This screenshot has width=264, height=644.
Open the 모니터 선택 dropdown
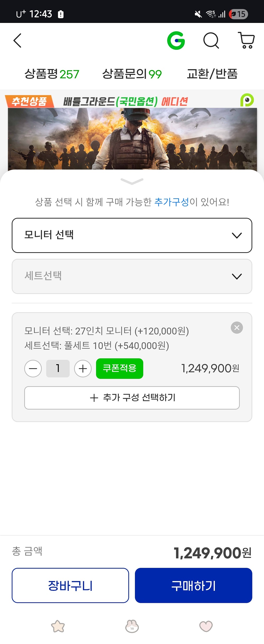click(132, 235)
